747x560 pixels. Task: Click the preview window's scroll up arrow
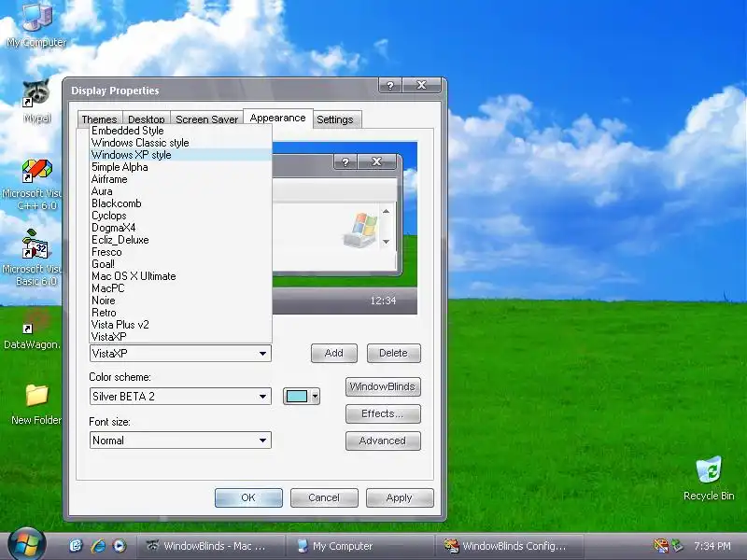(386, 212)
